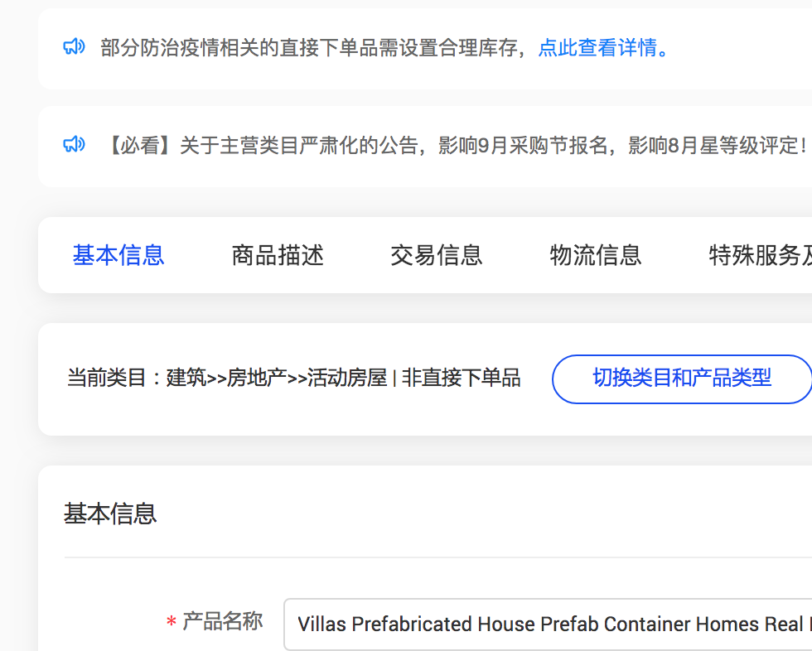Click the 基本信息 section heading
812x651 pixels.
click(110, 514)
